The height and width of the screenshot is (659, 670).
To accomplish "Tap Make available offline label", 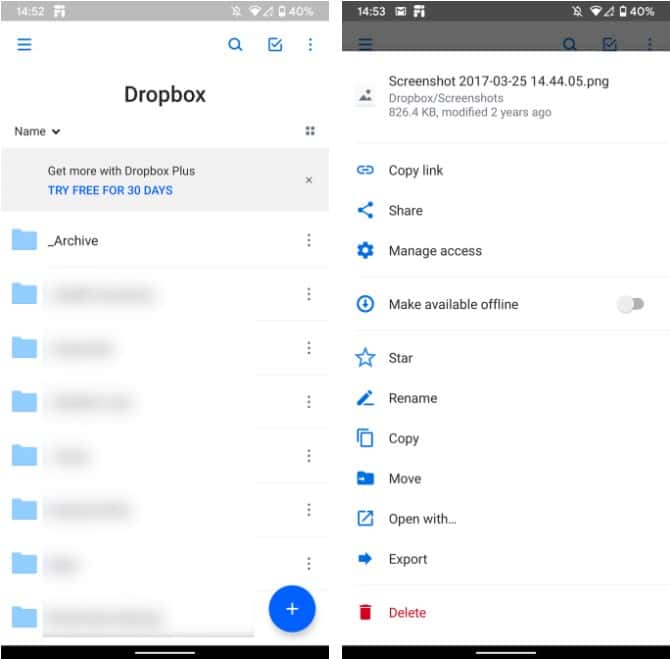I will pyautogui.click(x=453, y=304).
